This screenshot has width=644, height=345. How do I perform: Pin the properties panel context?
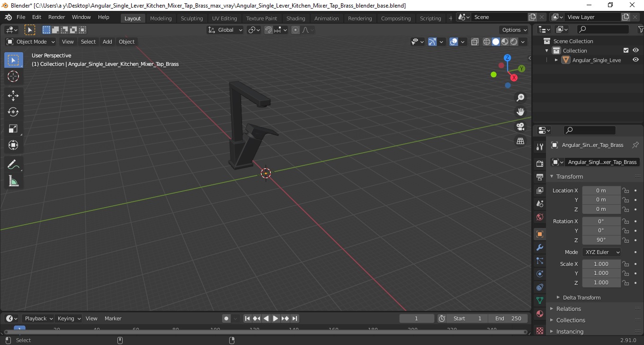635,145
